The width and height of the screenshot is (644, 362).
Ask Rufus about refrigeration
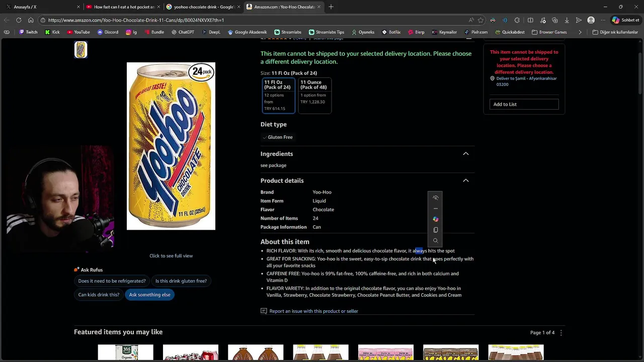point(112,281)
